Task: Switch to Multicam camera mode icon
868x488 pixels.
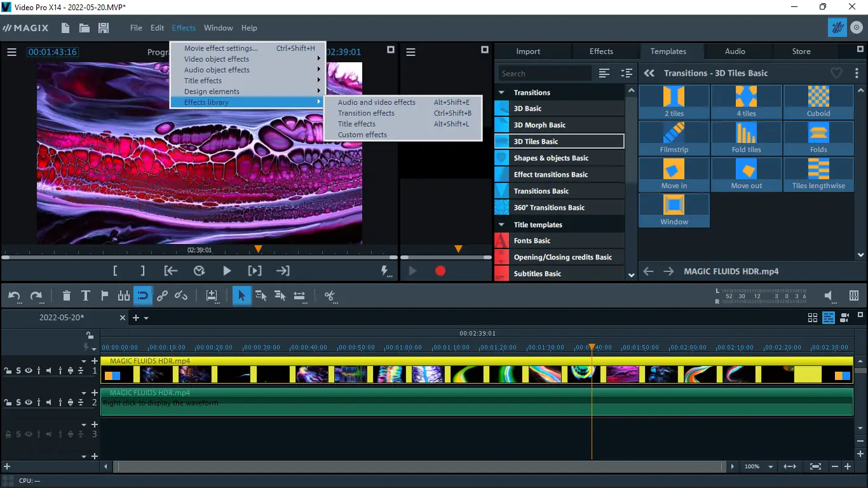Action: tap(844, 318)
